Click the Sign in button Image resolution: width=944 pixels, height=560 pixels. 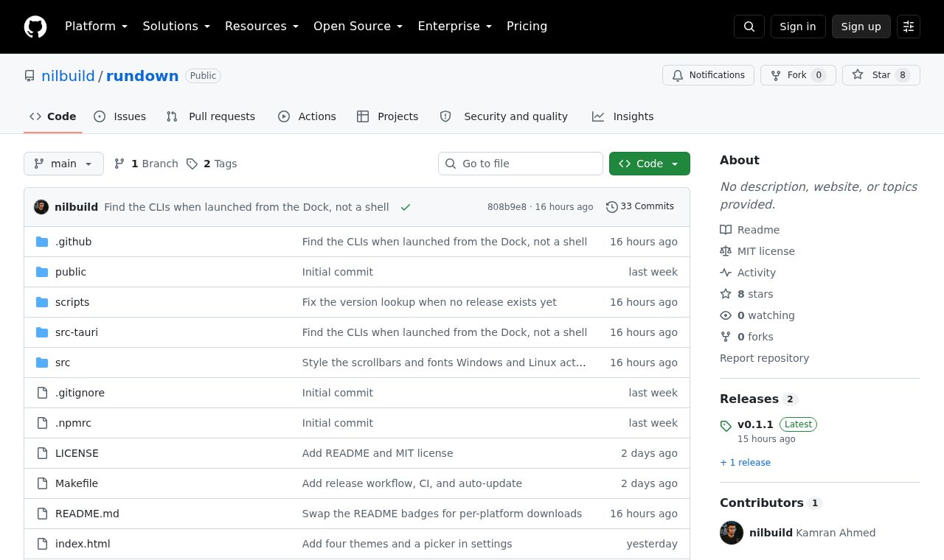click(798, 27)
